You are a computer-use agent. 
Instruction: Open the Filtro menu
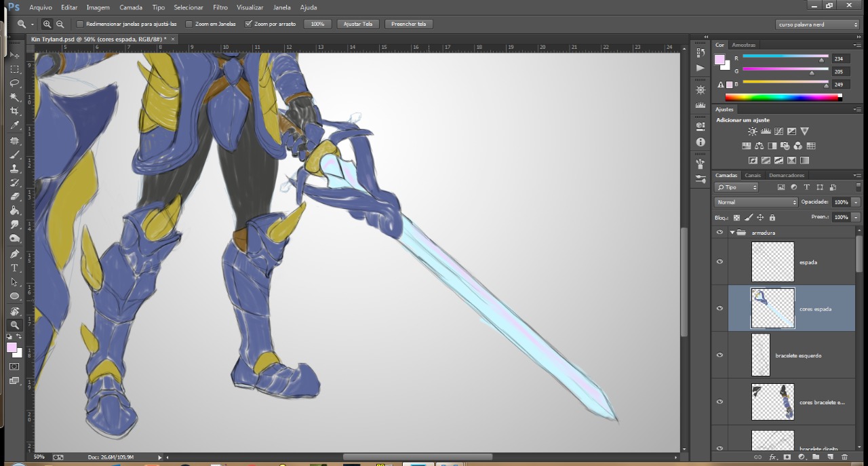click(x=220, y=7)
